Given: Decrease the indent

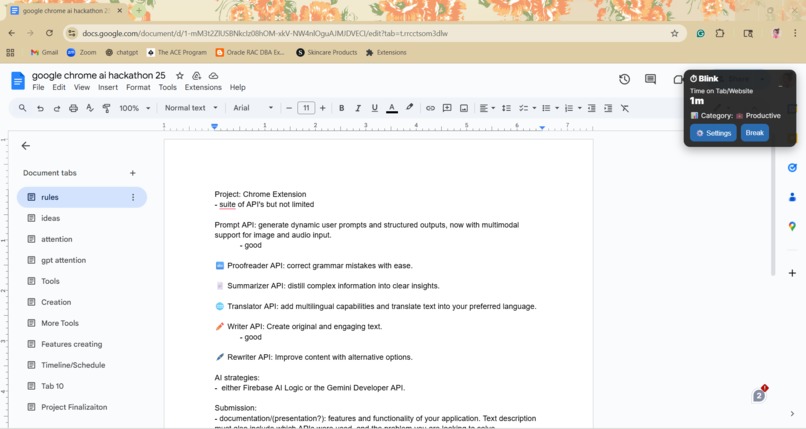Looking at the screenshot, I should pyautogui.click(x=592, y=108).
